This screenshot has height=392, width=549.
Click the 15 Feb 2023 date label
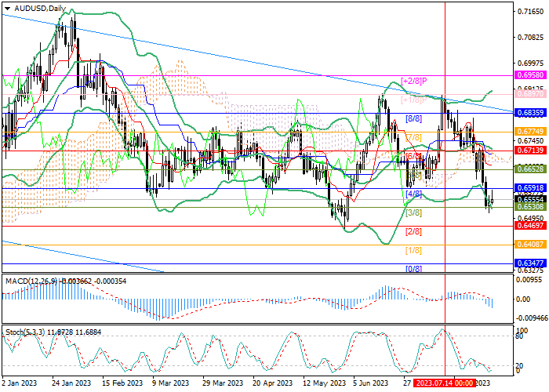[123, 383]
